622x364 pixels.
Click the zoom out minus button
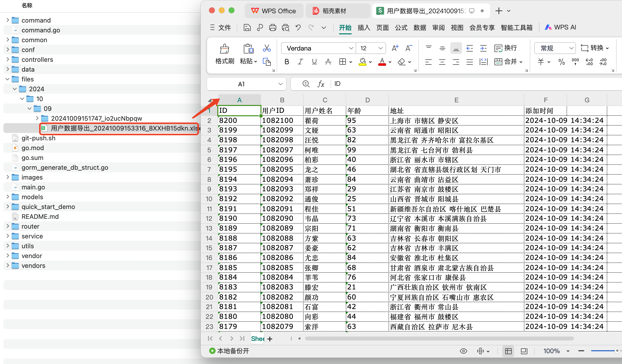coord(581,351)
